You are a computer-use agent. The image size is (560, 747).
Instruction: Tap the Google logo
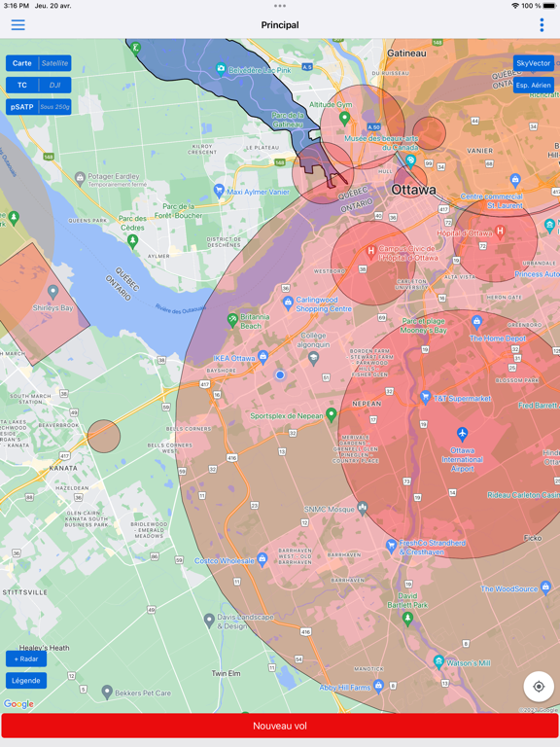tap(18, 703)
